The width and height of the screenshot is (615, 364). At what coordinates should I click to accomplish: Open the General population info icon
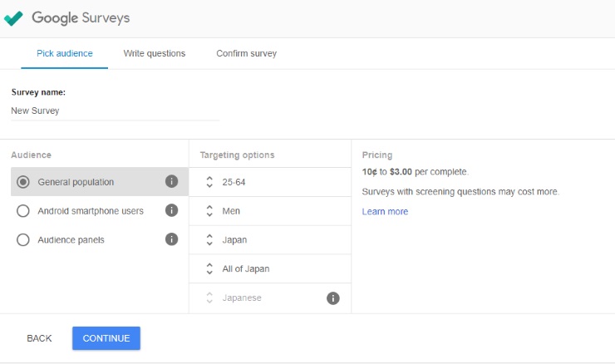171,181
